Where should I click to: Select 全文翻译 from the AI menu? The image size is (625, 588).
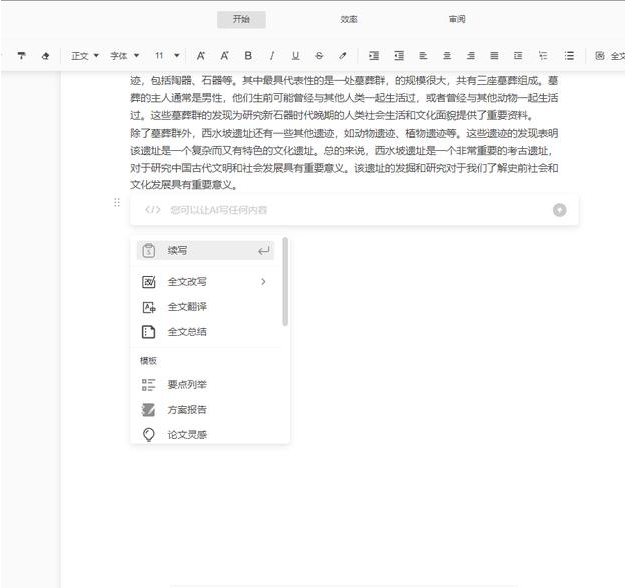click(x=205, y=307)
